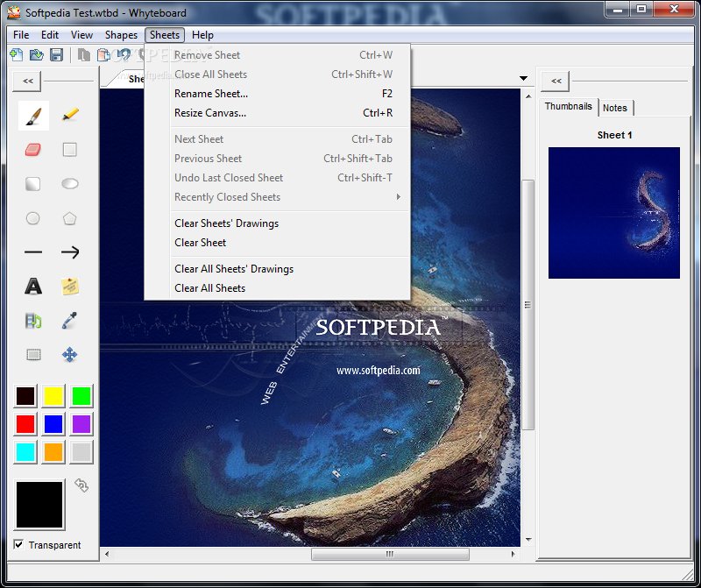Viewport: 701px width, 588px height.
Task: Select the Text tool letter A
Action: pyautogui.click(x=33, y=287)
